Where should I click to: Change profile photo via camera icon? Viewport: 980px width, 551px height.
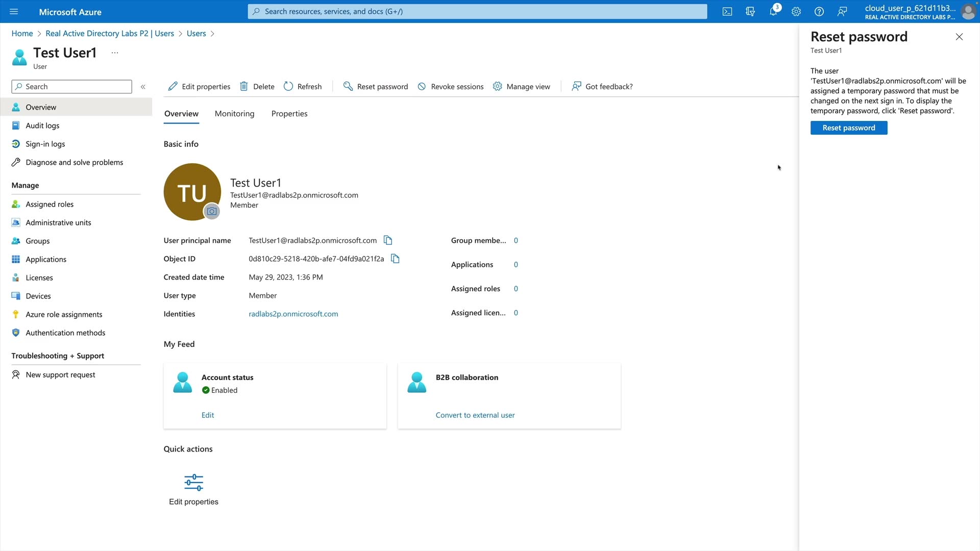[x=212, y=211]
